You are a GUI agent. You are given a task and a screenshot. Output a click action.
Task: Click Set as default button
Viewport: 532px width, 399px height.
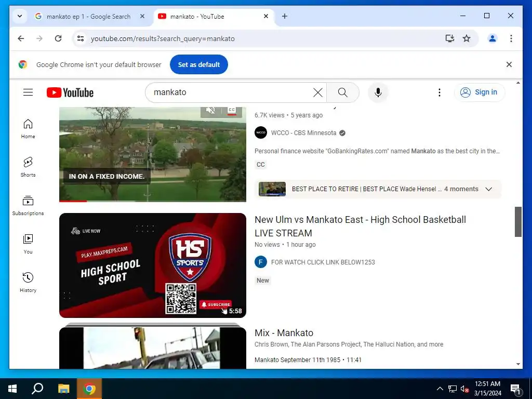[199, 64]
